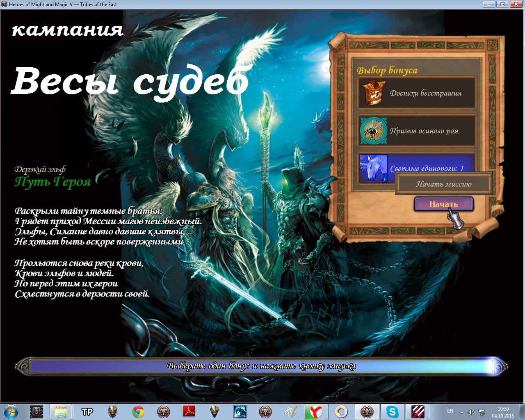
Task: Pick the Светлые единороги: 1 bonus
Action: (x=417, y=169)
